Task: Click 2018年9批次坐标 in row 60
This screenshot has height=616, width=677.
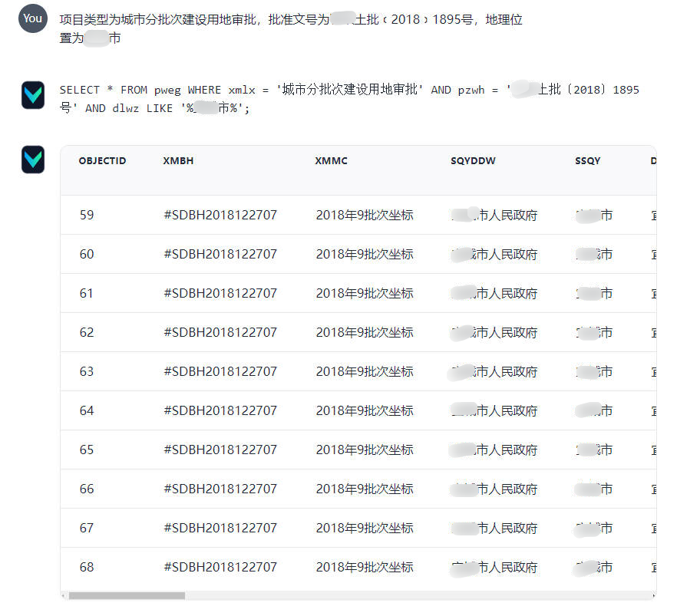Action: (365, 254)
